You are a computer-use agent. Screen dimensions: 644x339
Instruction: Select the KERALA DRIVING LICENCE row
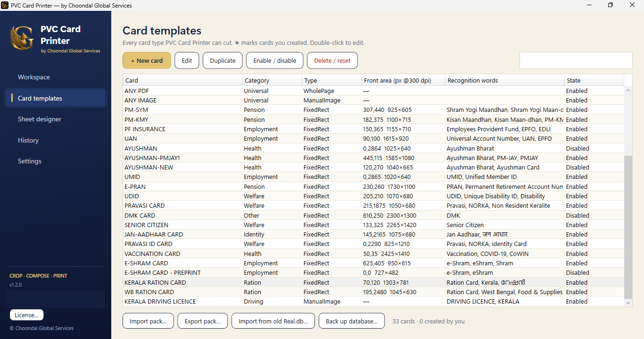tap(373, 301)
